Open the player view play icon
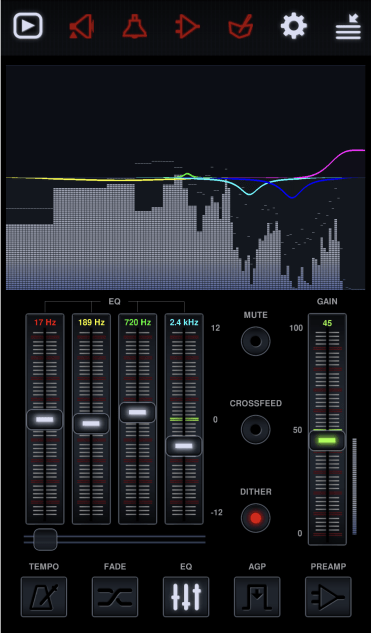This screenshot has height=633, width=371. pyautogui.click(x=28, y=26)
